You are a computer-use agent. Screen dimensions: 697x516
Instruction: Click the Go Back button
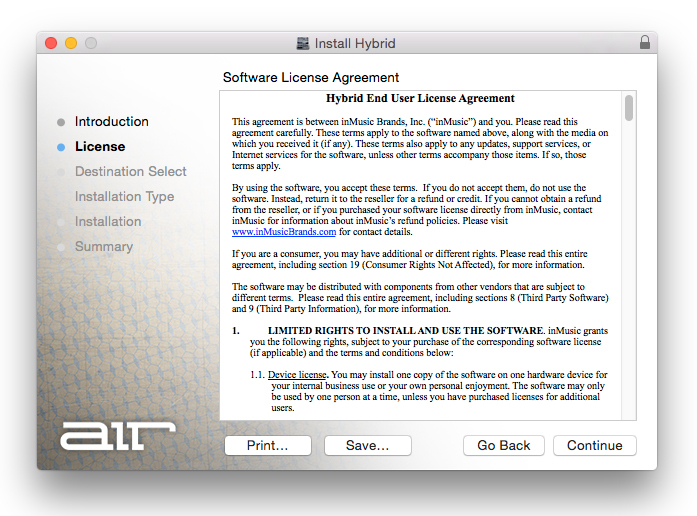[x=504, y=445]
